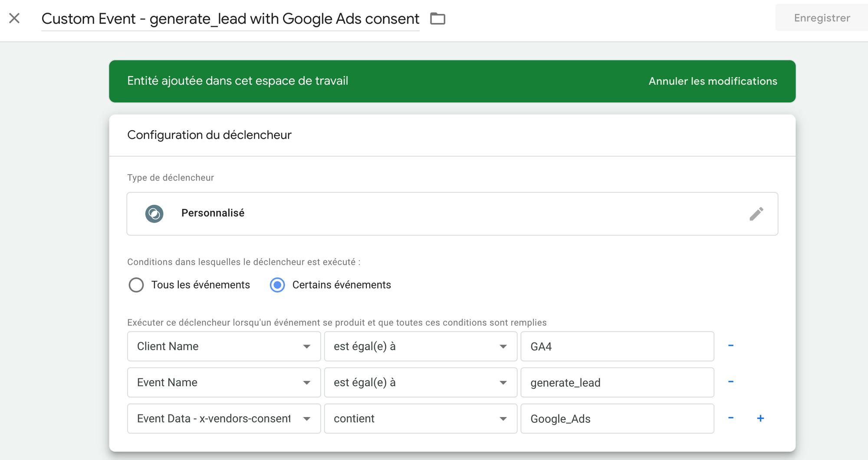Remove the Event Name condition with minus
This screenshot has width=868, height=460.
(x=731, y=381)
